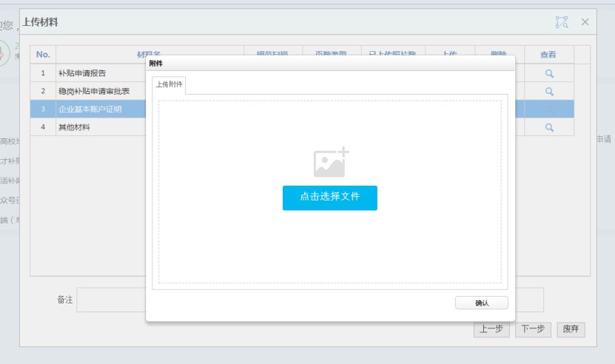
Task: Click the No. column header
Action: pos(43,55)
